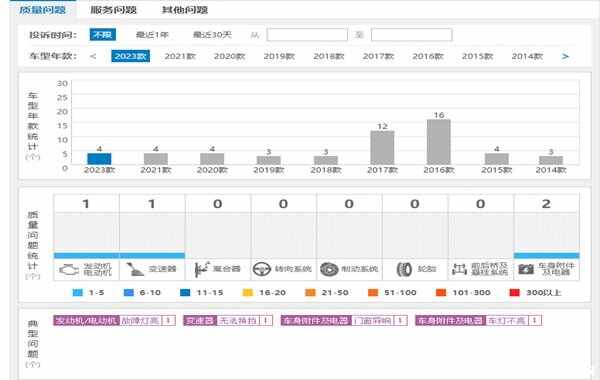The width and height of the screenshot is (600, 380).
Task: Click the 2016款 bar in chart
Action: point(439,142)
